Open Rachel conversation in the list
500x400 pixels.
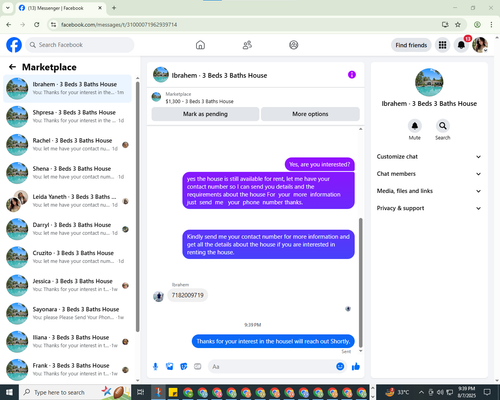[x=68, y=145]
